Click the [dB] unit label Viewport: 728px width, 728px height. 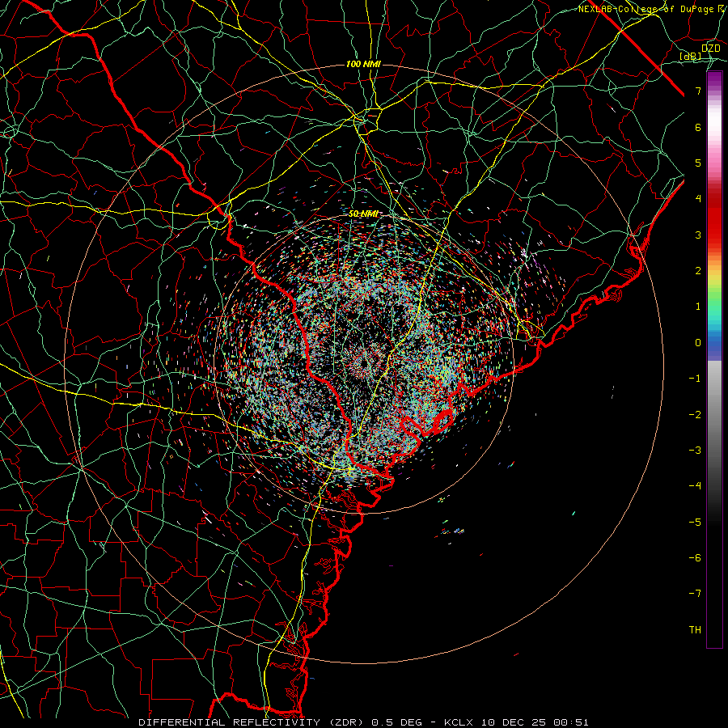pyautogui.click(x=691, y=57)
